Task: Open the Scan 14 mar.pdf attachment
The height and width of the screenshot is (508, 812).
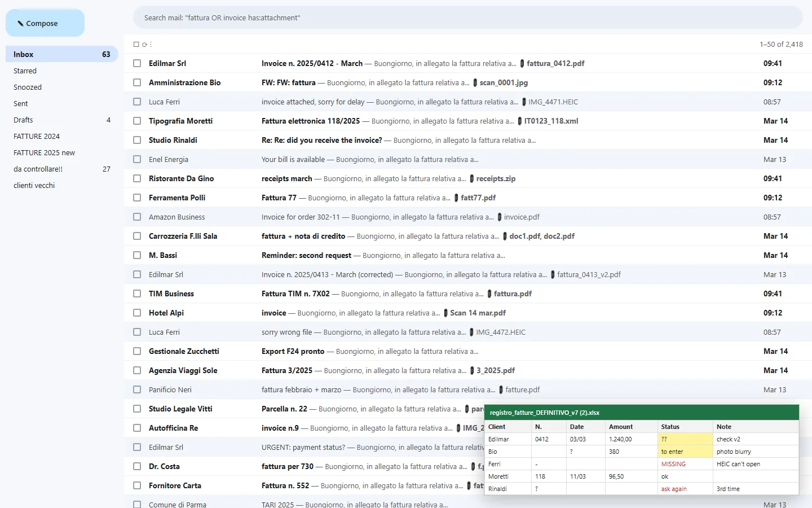Action: point(474,313)
